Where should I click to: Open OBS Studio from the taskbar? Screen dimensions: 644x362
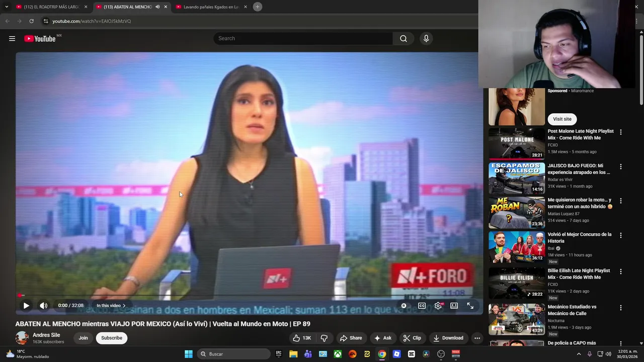coord(441,354)
